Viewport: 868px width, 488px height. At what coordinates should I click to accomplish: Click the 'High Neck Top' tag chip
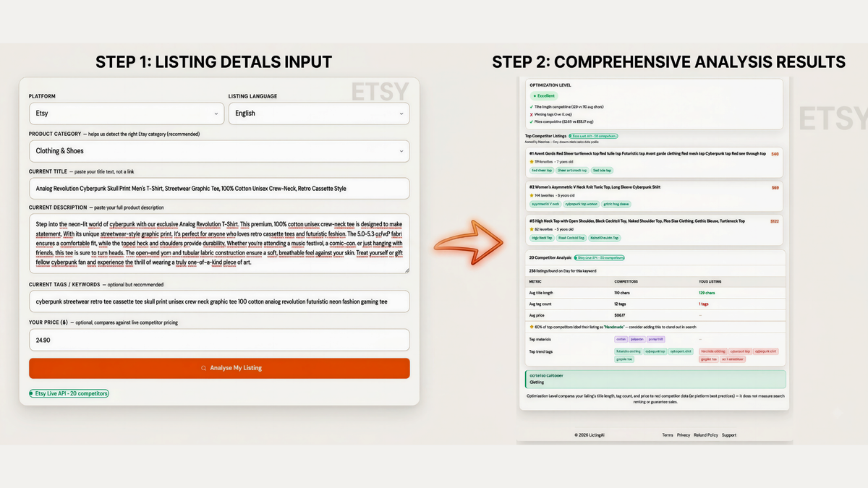542,238
